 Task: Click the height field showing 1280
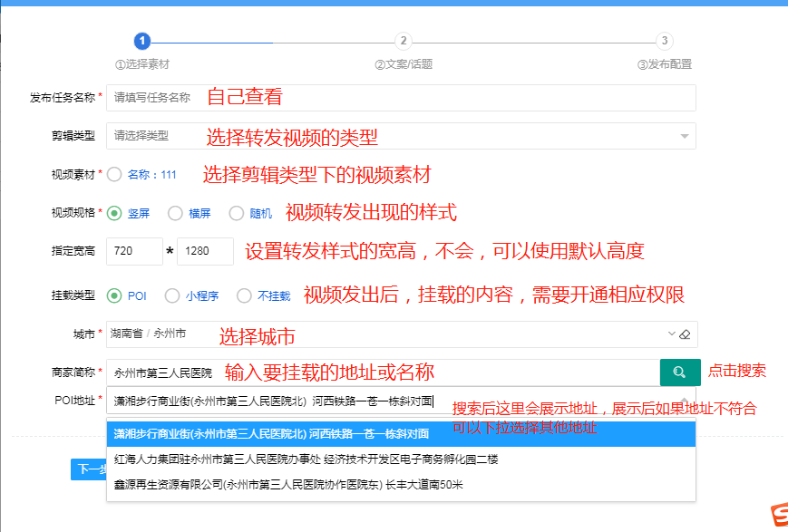point(205,251)
